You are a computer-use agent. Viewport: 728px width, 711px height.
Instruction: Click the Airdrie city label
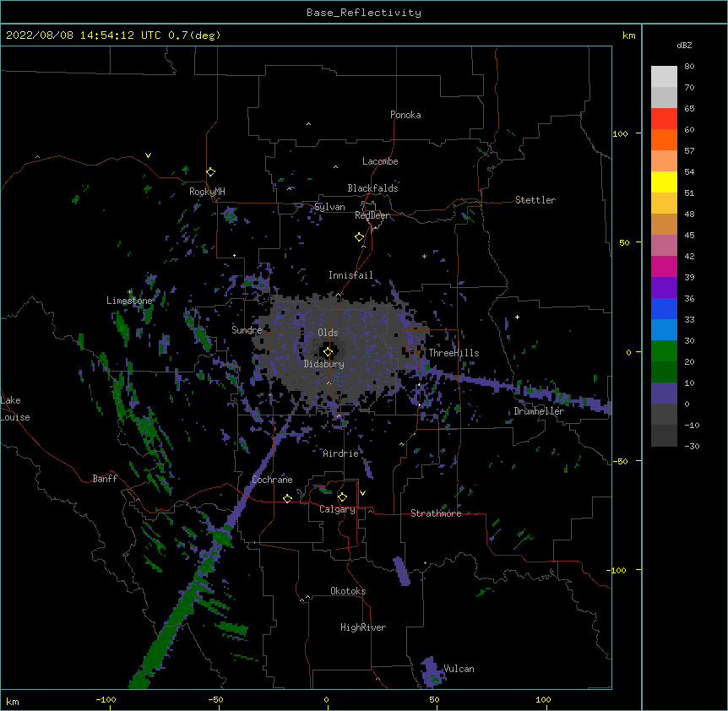coord(340,453)
